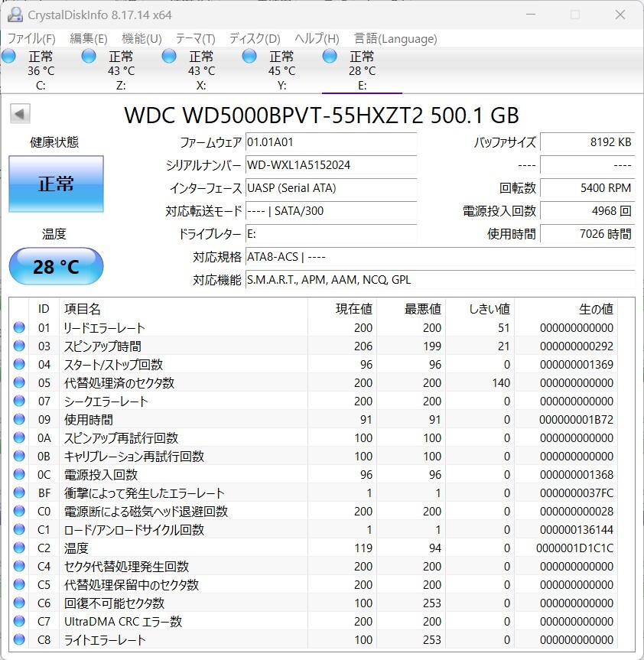Select the Z: drive tab
The height and width of the screenshot is (660, 644).
[x=121, y=70]
